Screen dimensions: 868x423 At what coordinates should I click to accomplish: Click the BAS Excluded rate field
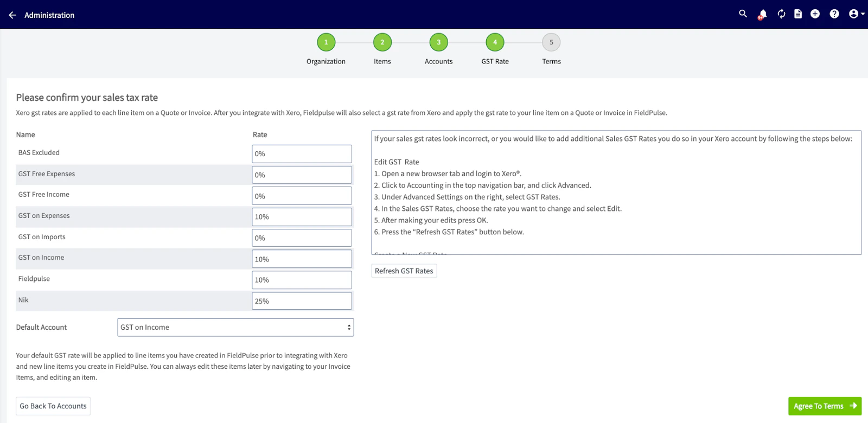pyautogui.click(x=302, y=154)
